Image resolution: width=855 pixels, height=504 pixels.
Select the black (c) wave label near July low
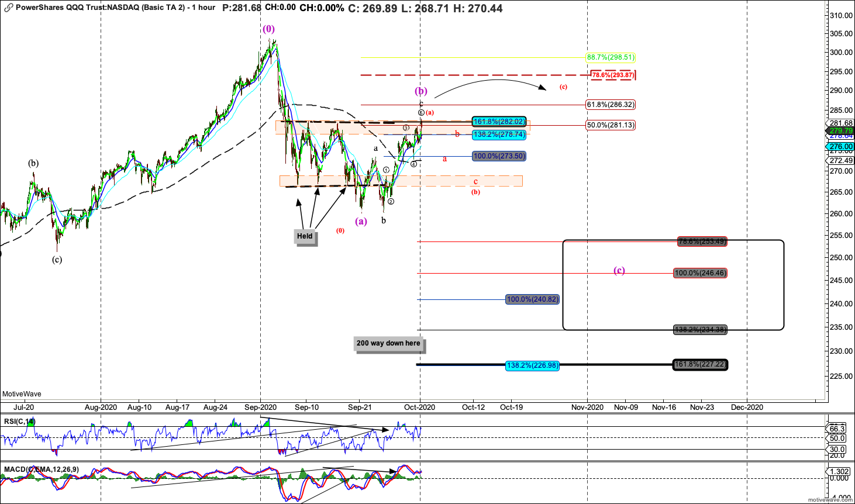(x=57, y=260)
